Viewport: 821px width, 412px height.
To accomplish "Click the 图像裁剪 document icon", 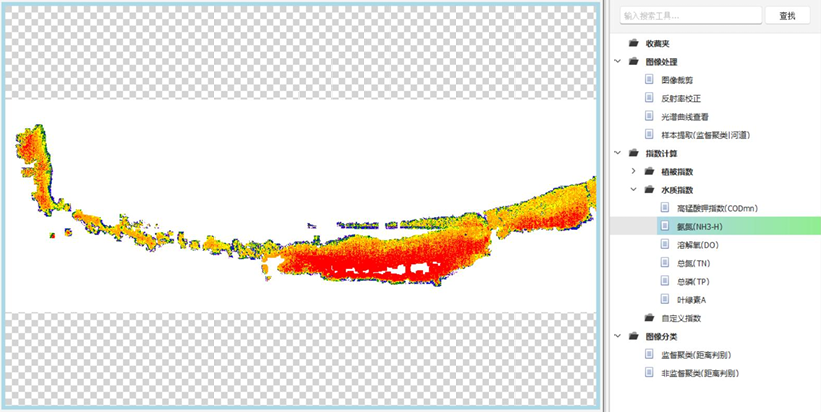I will (649, 80).
